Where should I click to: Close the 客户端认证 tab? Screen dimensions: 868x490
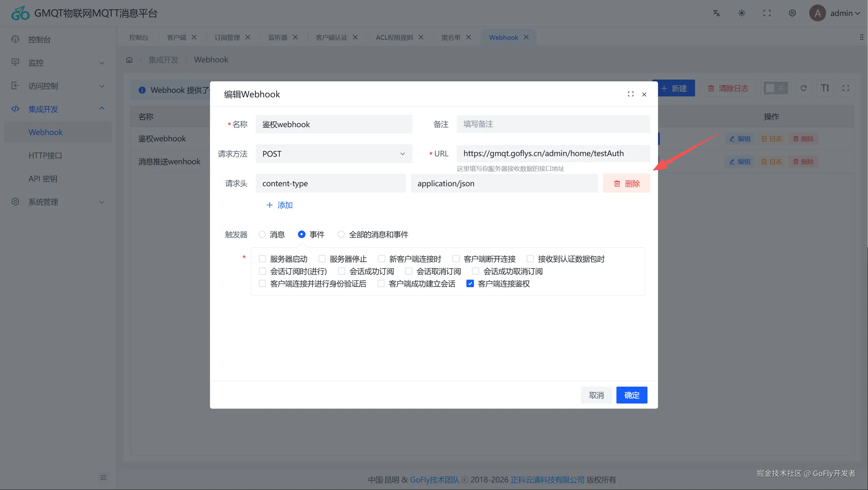[355, 37]
